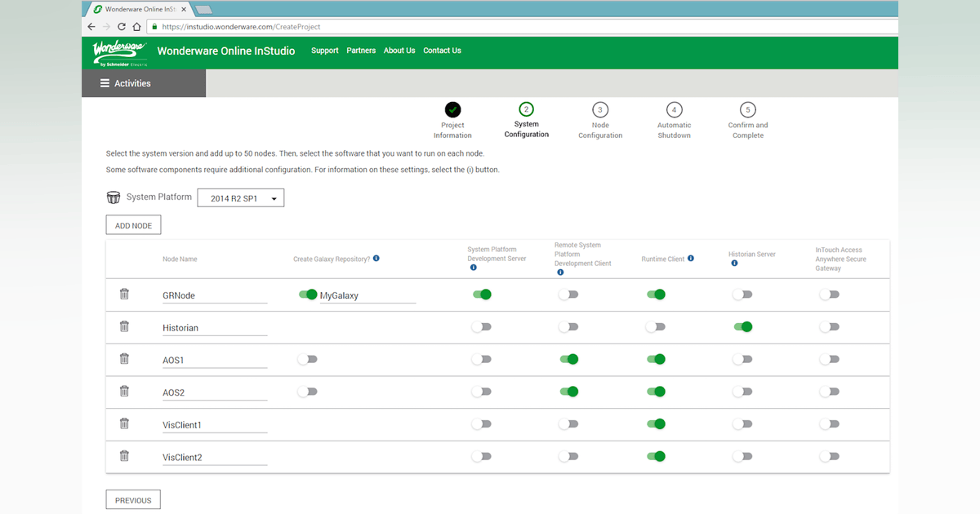Select the Contact Us menu item
Viewport: 980px width, 514px height.
click(x=442, y=51)
